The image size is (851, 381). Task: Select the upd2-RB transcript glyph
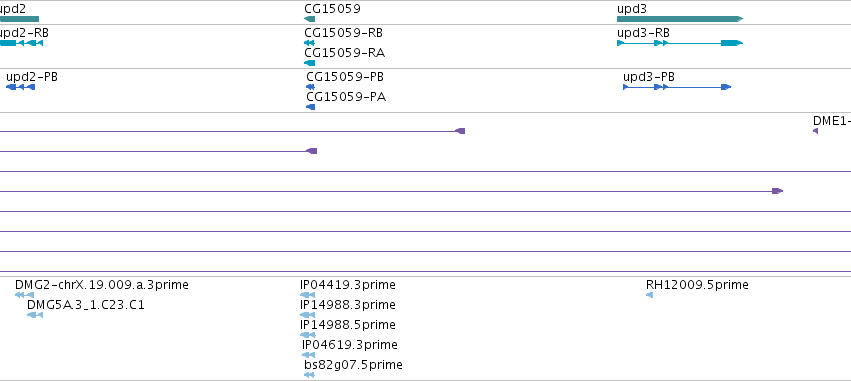[x=21, y=43]
